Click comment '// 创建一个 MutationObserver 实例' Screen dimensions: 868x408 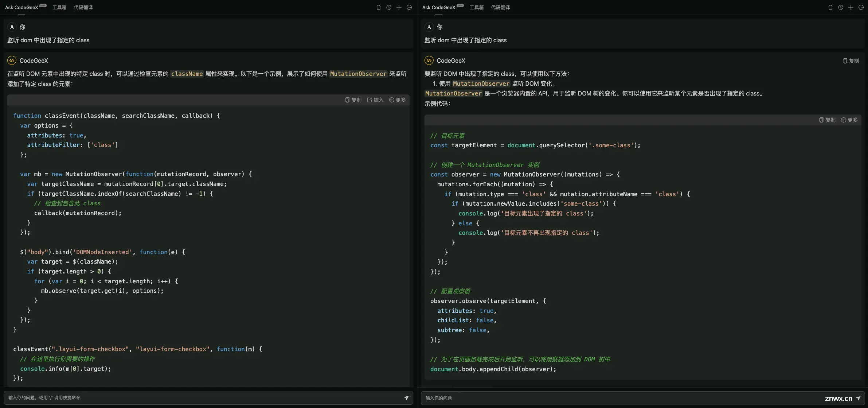485,165
